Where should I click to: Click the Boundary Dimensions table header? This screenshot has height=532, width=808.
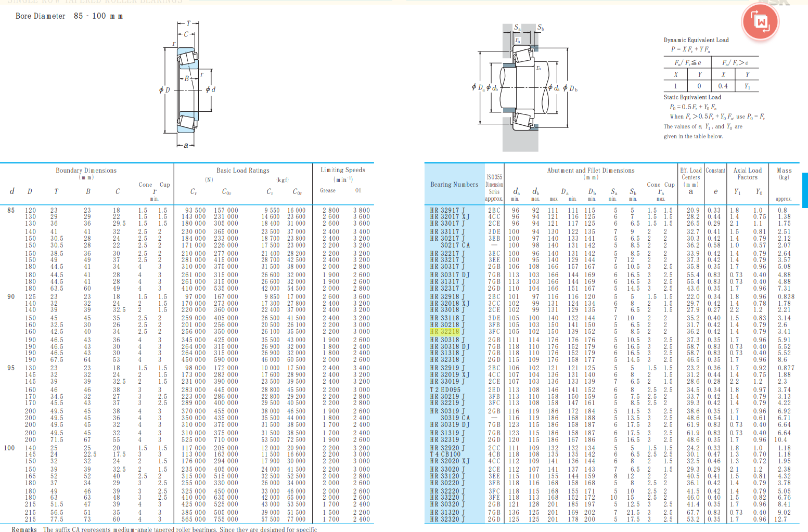click(86, 171)
